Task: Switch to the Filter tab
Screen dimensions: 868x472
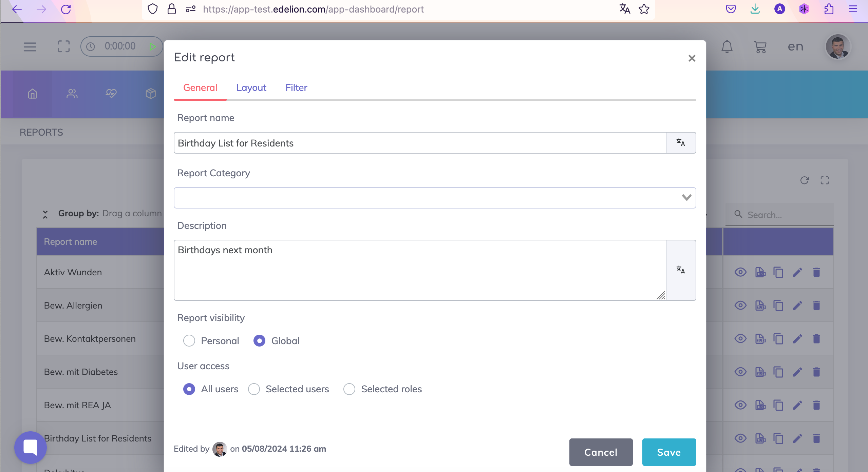Action: pyautogui.click(x=296, y=87)
